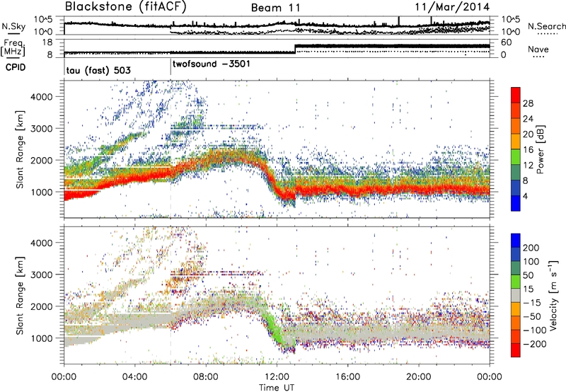Click the '16' tick on the power colorbar

(x=528, y=150)
